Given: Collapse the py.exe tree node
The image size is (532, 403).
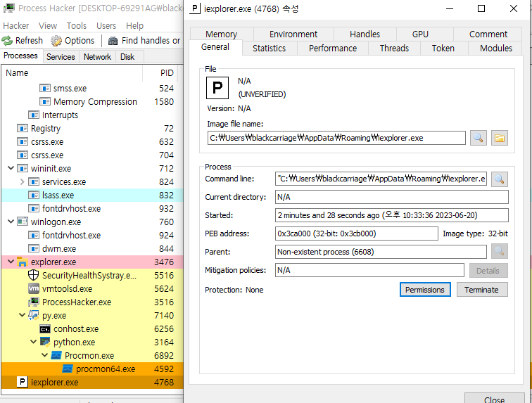Looking at the screenshot, I should (x=22, y=315).
